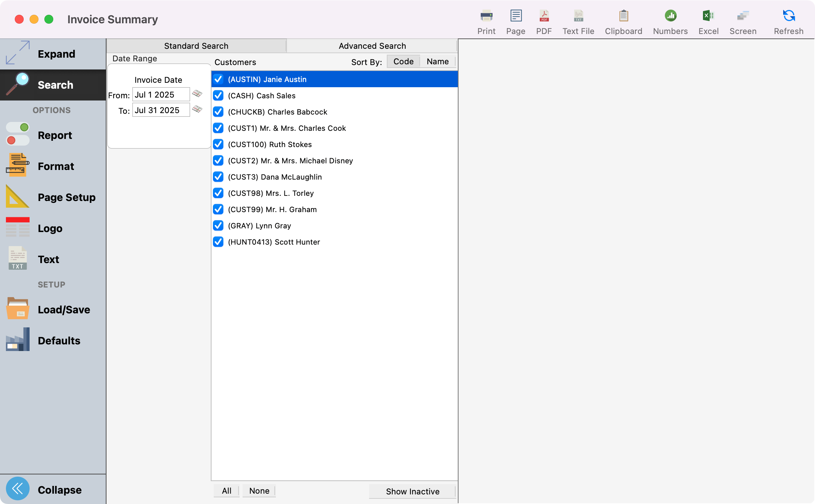
Task: Open the calendar picker for the From date
Action: tap(197, 94)
